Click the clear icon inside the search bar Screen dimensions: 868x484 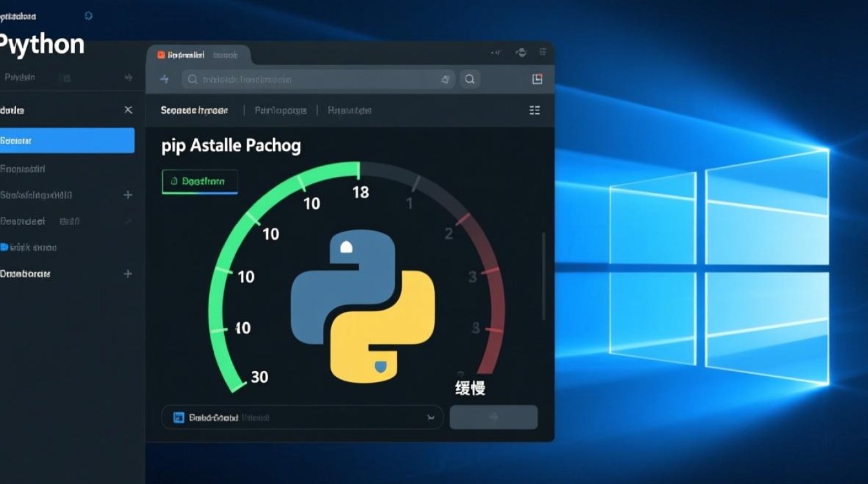[446, 79]
